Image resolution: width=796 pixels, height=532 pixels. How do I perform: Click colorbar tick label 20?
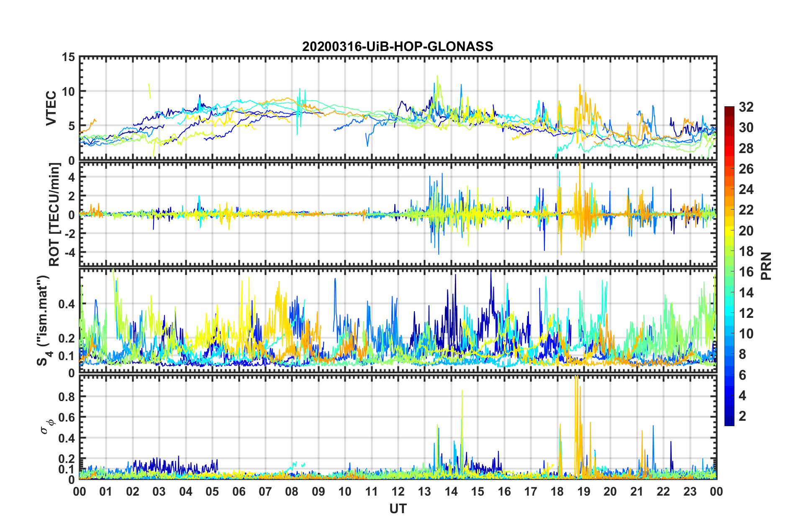(x=746, y=231)
